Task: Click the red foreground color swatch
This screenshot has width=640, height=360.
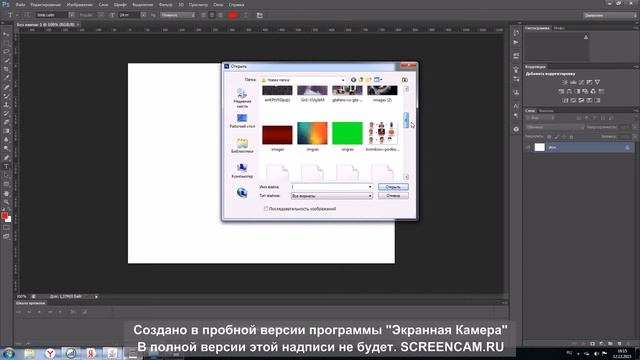Action: (x=4, y=216)
